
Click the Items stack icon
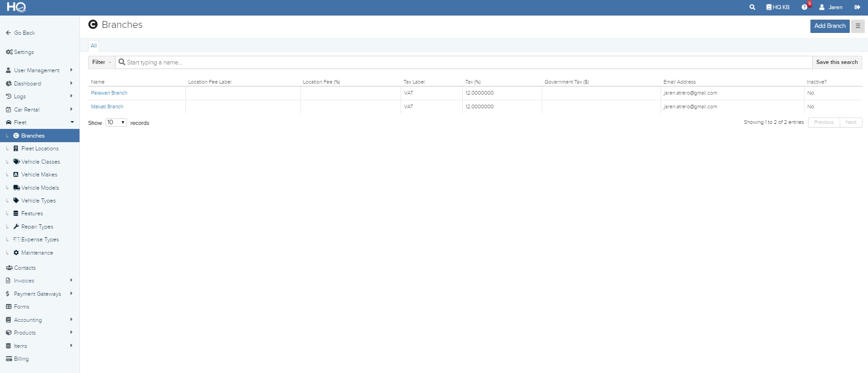(8, 346)
